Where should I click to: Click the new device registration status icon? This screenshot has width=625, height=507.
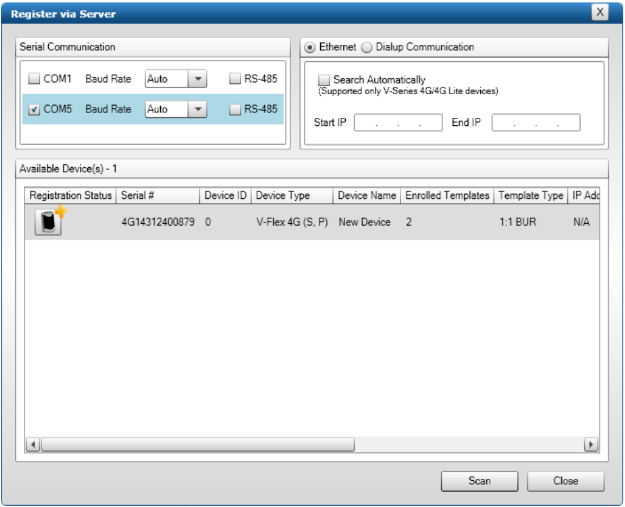click(x=49, y=222)
